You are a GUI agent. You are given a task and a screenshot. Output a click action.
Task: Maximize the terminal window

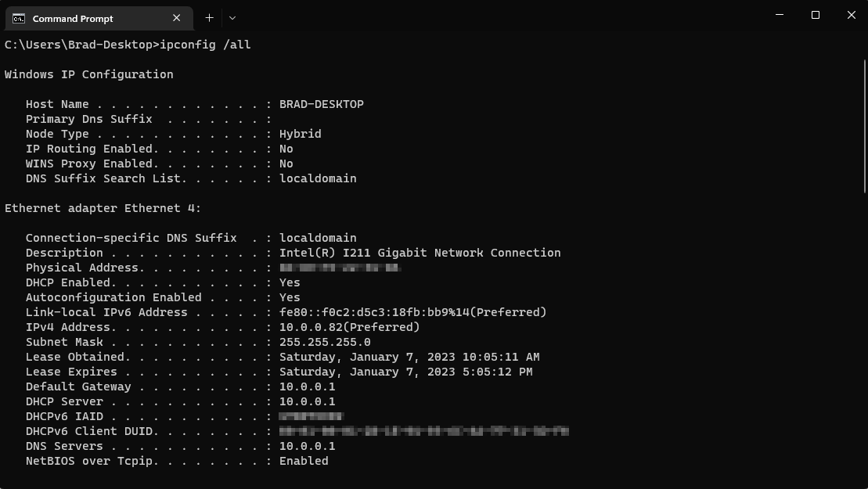point(816,15)
